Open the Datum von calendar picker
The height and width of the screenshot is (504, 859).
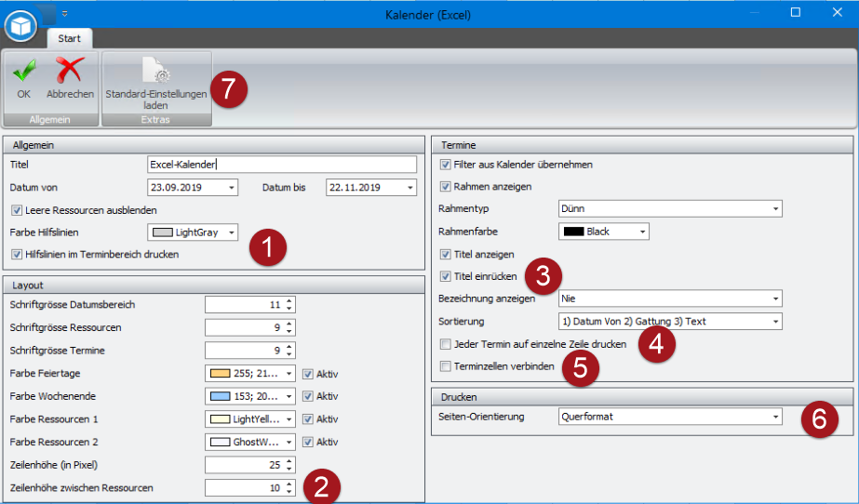click(x=231, y=188)
